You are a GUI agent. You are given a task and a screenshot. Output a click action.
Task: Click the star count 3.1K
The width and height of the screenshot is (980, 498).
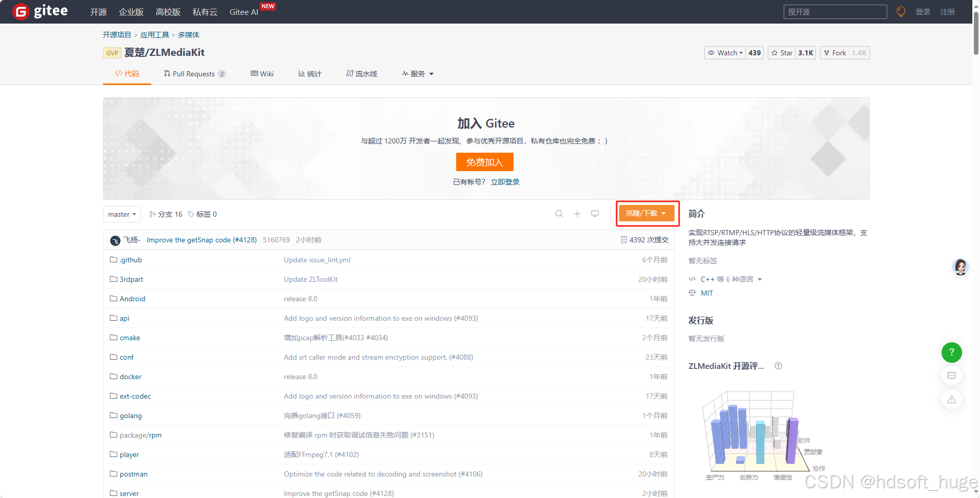(806, 53)
